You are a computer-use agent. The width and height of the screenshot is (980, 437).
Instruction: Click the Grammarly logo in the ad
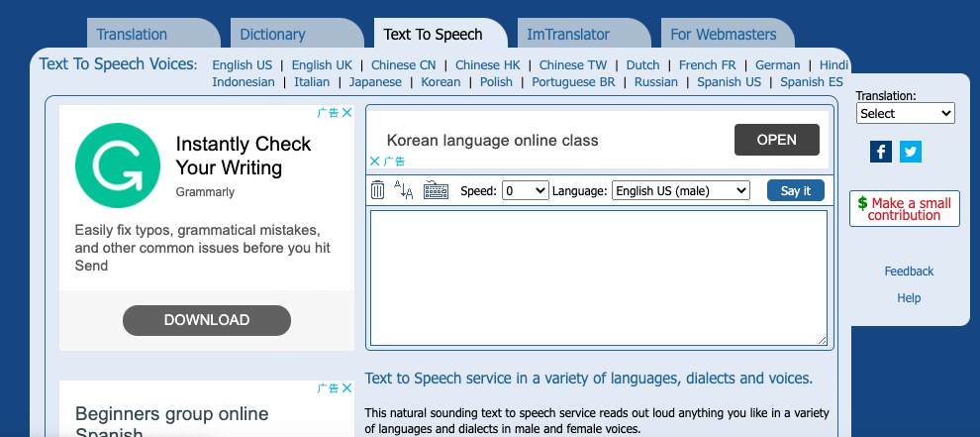pos(118,165)
